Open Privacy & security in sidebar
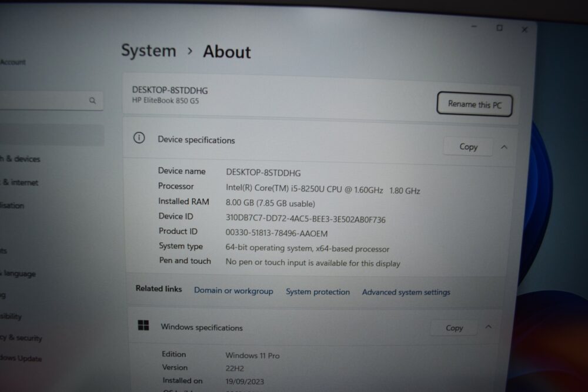The image size is (588, 392). (21, 338)
